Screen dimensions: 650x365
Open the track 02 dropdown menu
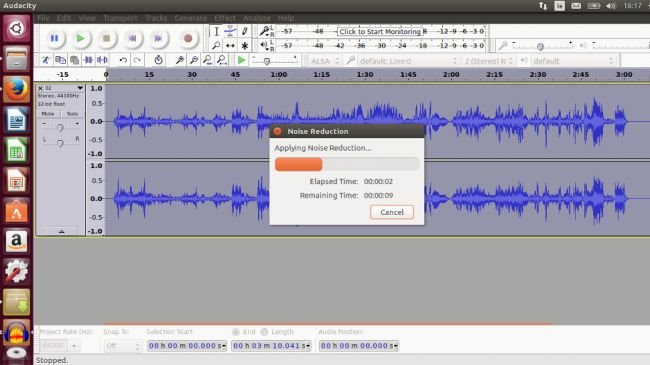(80, 88)
